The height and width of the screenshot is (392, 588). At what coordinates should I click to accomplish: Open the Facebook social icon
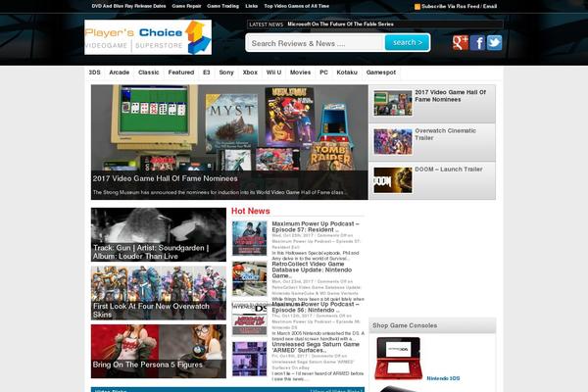pyautogui.click(x=477, y=43)
